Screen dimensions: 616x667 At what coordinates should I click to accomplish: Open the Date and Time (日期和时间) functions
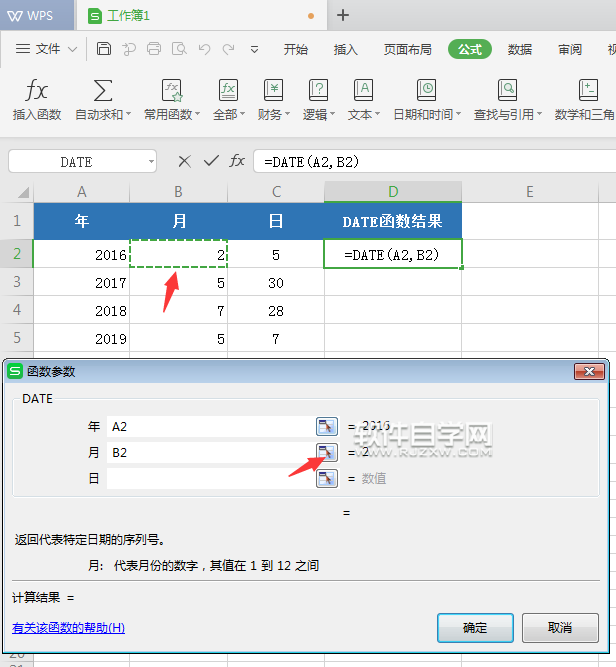pyautogui.click(x=427, y=100)
